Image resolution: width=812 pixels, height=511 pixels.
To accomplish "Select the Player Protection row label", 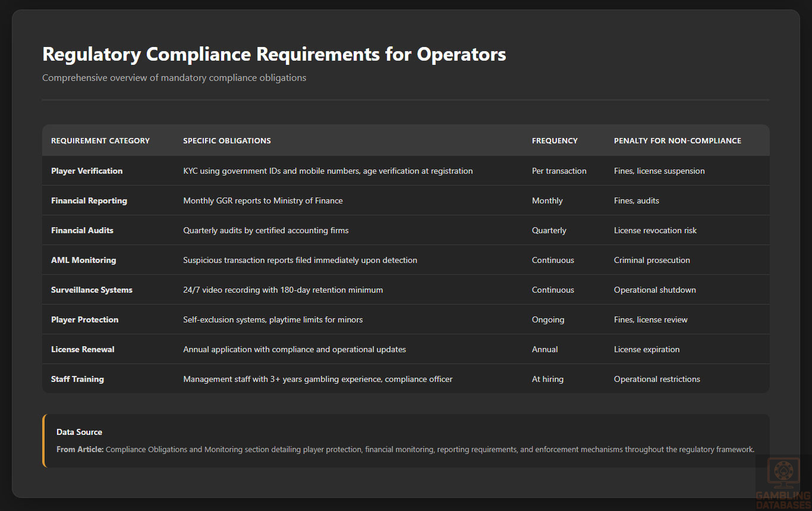I will coord(84,319).
